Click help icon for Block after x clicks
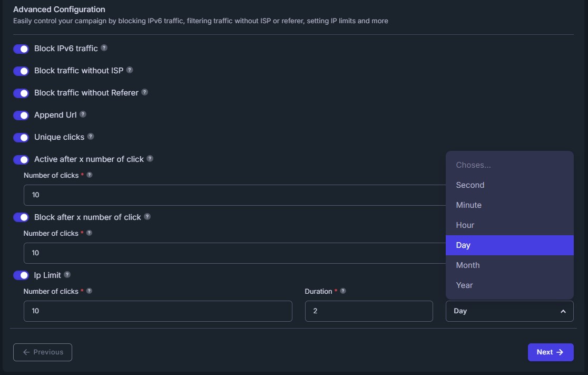This screenshot has height=375, width=588. [x=148, y=217]
